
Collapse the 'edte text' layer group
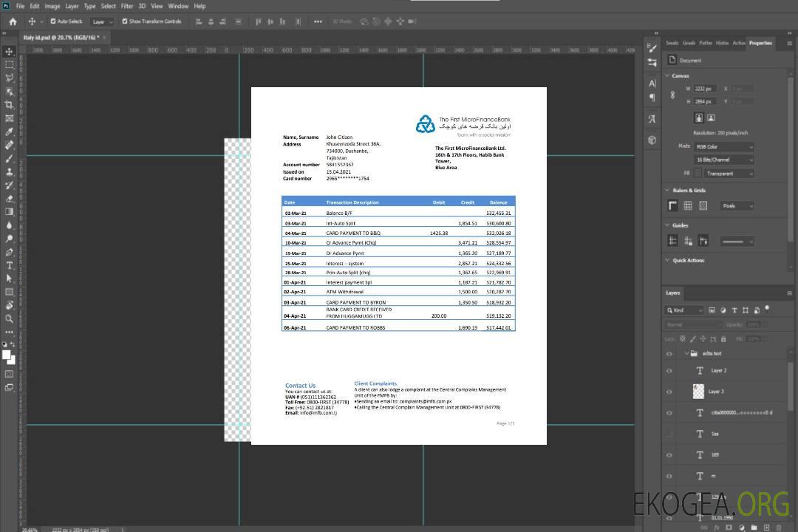(686, 353)
